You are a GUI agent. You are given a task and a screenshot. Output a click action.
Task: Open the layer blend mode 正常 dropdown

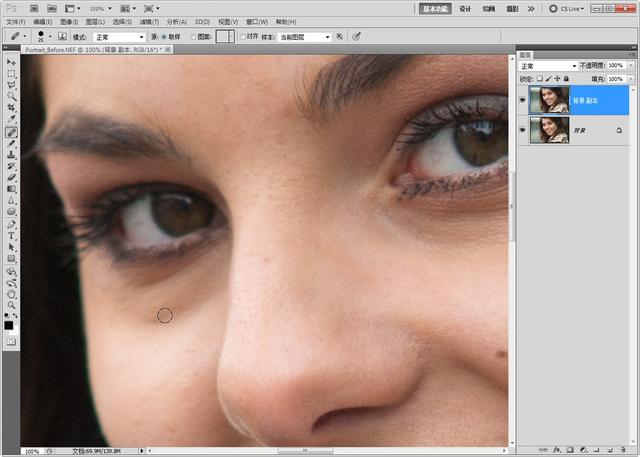tap(548, 66)
